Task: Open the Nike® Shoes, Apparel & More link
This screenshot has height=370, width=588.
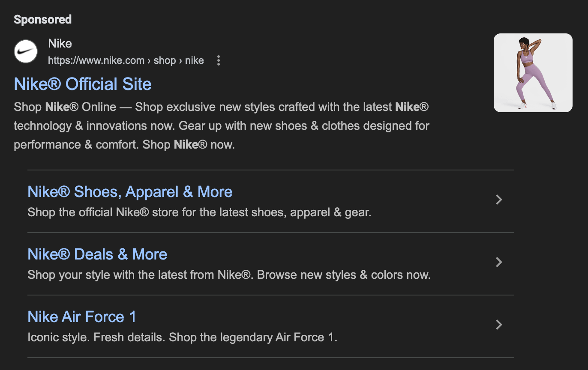Action: 130,192
